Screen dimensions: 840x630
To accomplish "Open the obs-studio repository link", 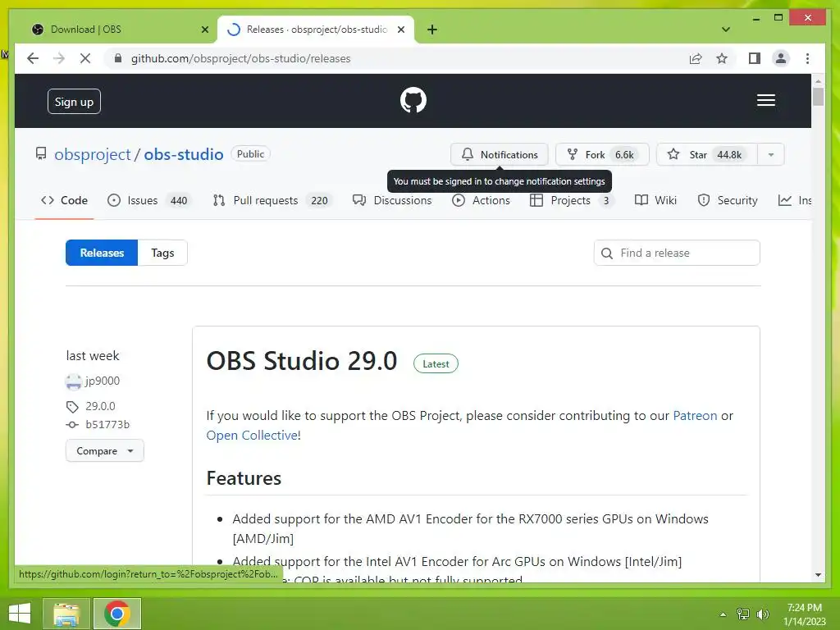I will (x=184, y=154).
